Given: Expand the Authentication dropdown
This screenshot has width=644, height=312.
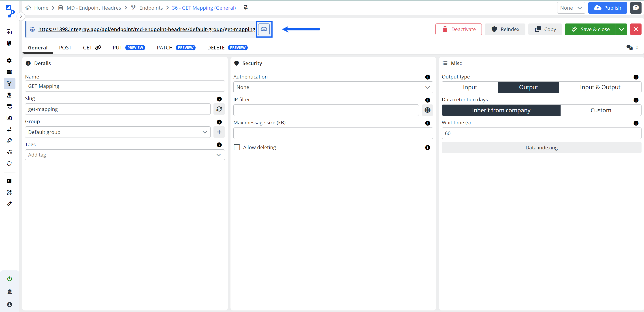Looking at the screenshot, I should (333, 87).
